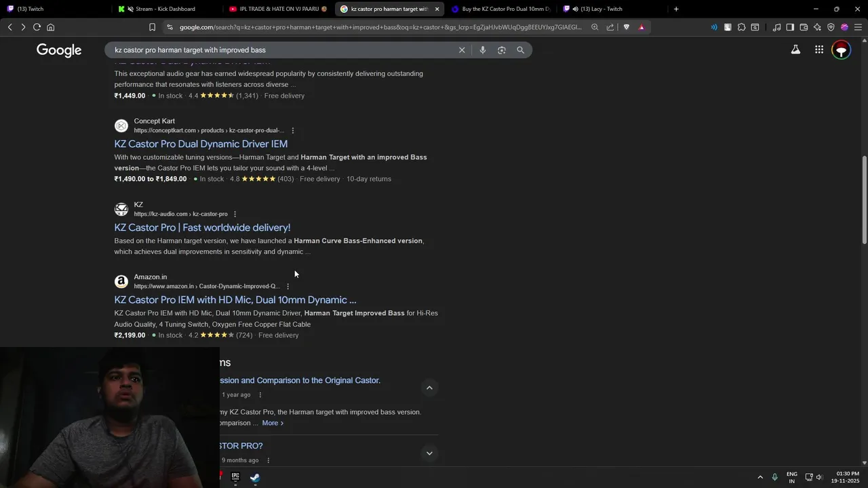The width and height of the screenshot is (868, 488).
Task: Submit search with magnifier button
Action: click(x=520, y=50)
